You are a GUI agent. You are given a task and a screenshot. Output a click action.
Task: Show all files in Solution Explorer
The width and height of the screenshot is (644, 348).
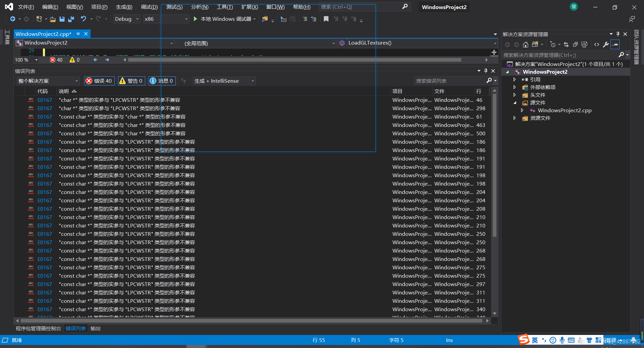[584, 45]
